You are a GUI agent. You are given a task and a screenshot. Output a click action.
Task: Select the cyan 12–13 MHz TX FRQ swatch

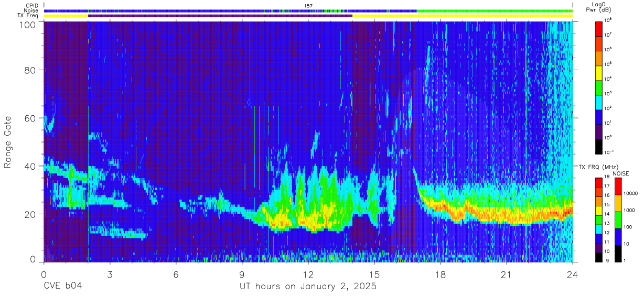(x=598, y=229)
